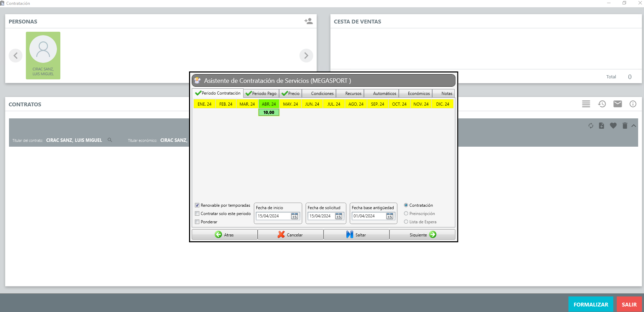The height and width of the screenshot is (312, 644).
Task: Click the FORMALIZAR button
Action: click(591, 304)
